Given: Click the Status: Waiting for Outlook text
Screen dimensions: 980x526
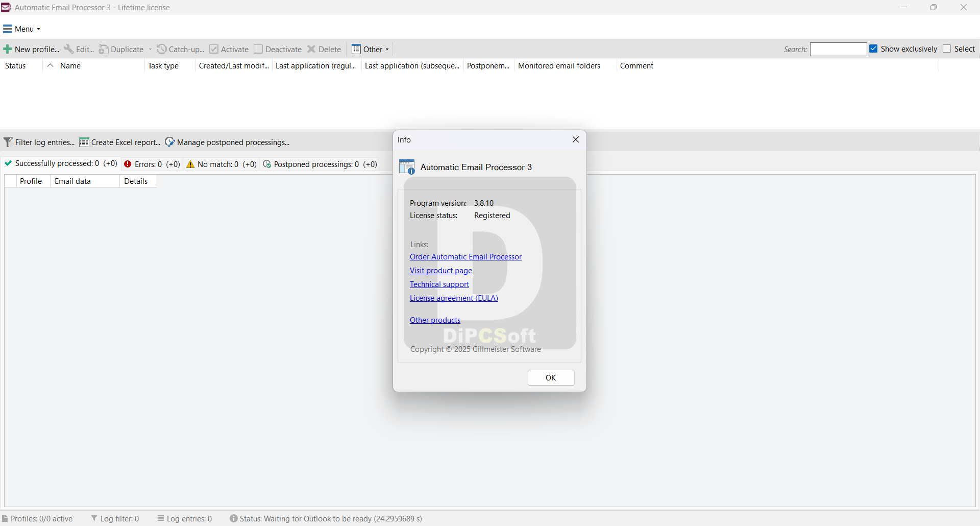Looking at the screenshot, I should click(331, 518).
